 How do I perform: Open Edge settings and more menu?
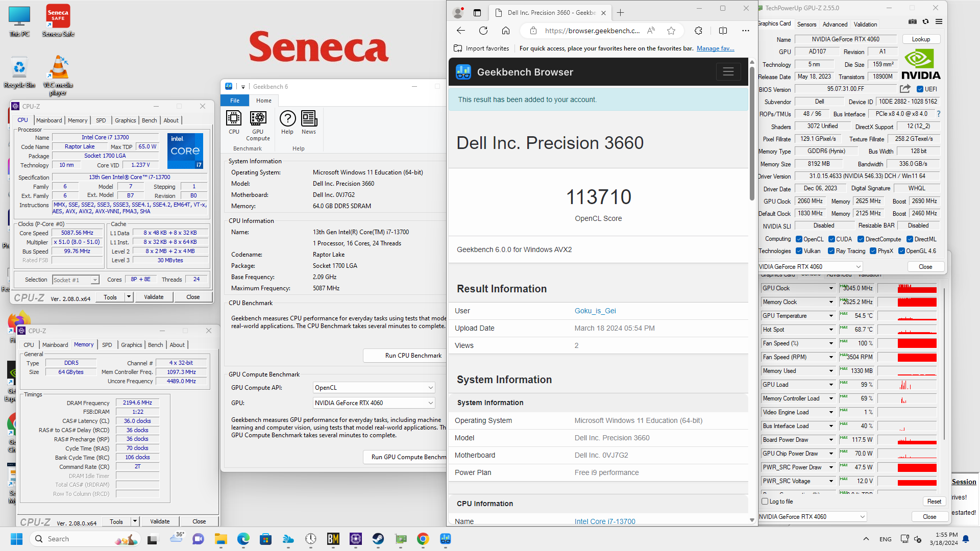coord(746,31)
